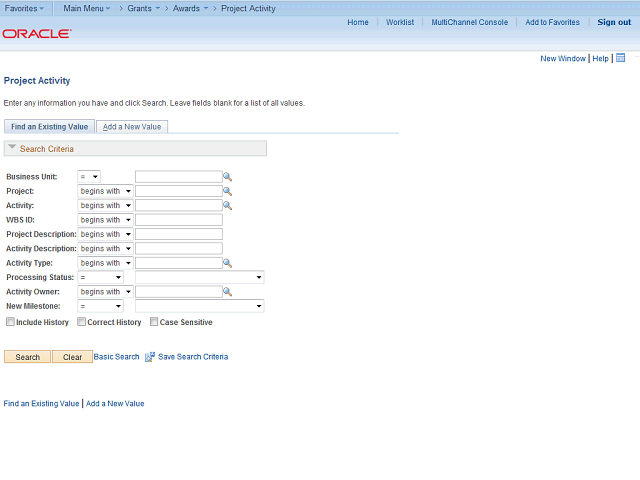
Task: Open the Awards breadcrumb menu
Action: [190, 8]
